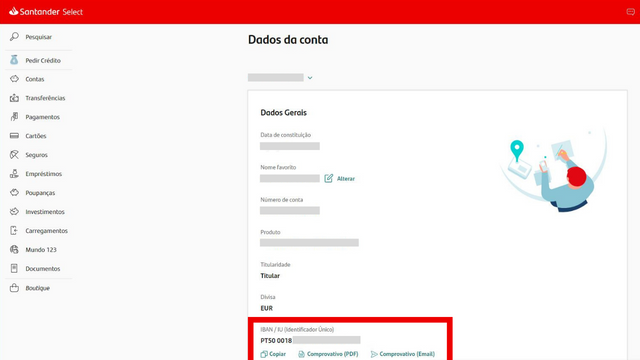This screenshot has height=360, width=640.
Task: Click the Produto label
Action: pos(270,232)
